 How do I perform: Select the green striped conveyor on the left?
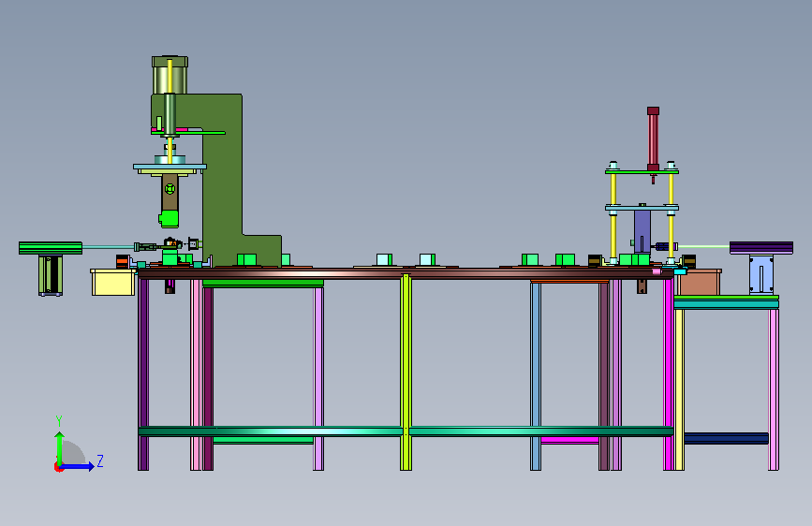coord(51,248)
